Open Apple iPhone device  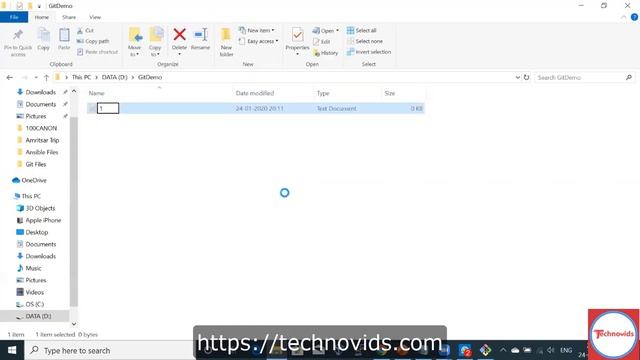(43, 220)
